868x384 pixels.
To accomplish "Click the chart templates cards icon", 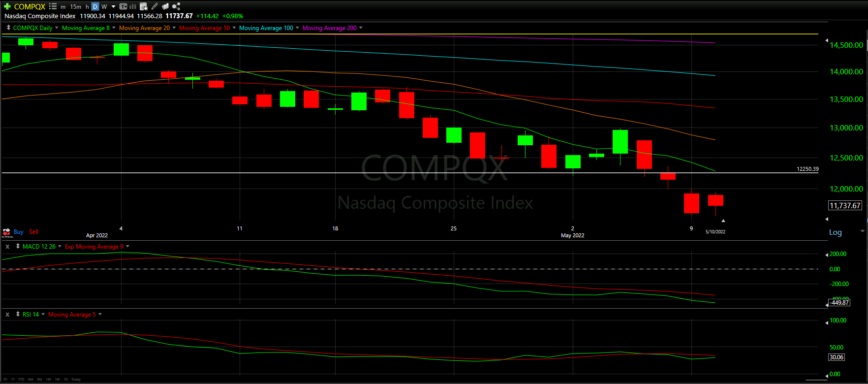I will (165, 6).
